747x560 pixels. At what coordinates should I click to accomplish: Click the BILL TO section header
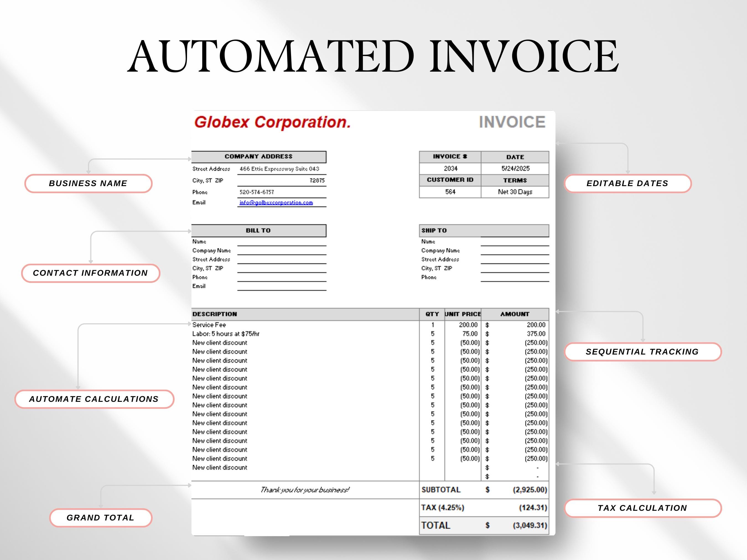tap(259, 231)
